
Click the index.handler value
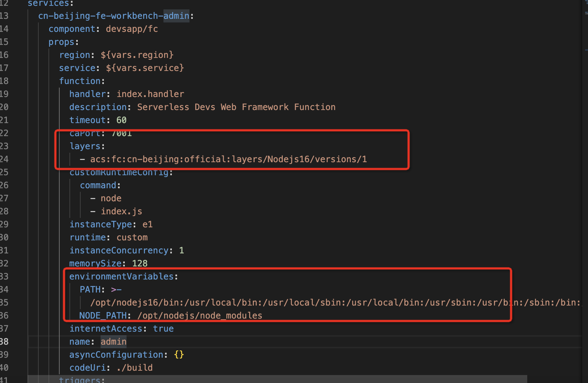click(x=150, y=94)
